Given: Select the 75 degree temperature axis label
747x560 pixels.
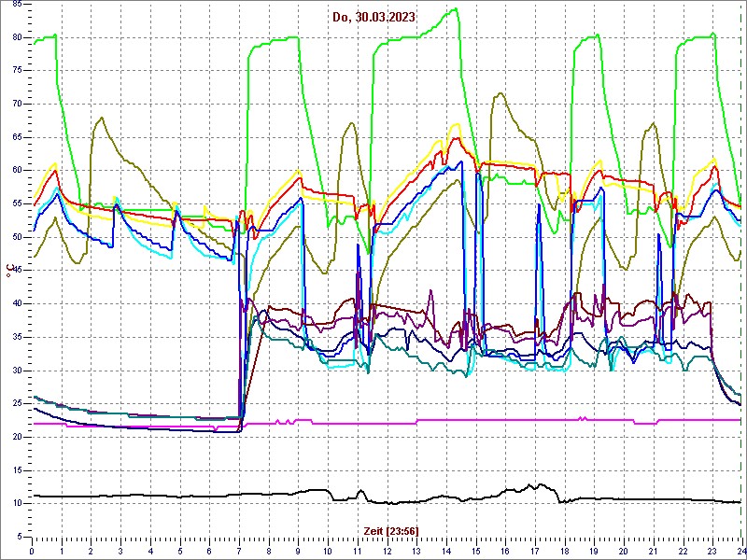Looking at the screenshot, I should click(x=17, y=71).
